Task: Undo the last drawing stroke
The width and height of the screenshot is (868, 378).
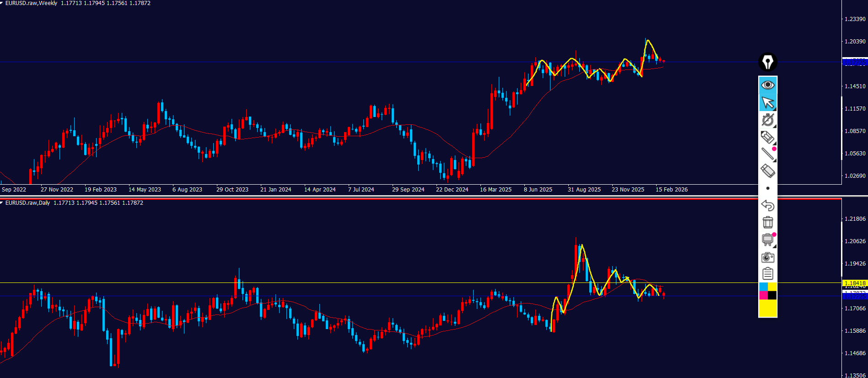Action: 767,205
